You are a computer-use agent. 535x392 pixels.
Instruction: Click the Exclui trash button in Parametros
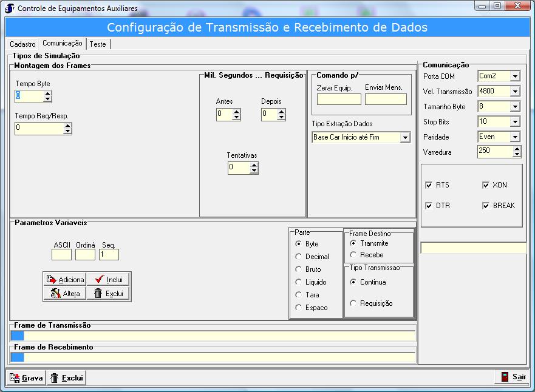click(109, 293)
